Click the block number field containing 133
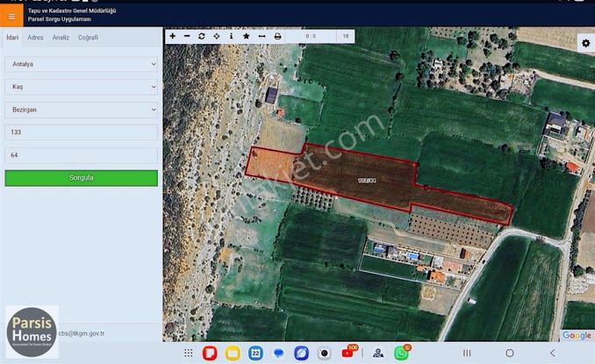 click(x=81, y=132)
